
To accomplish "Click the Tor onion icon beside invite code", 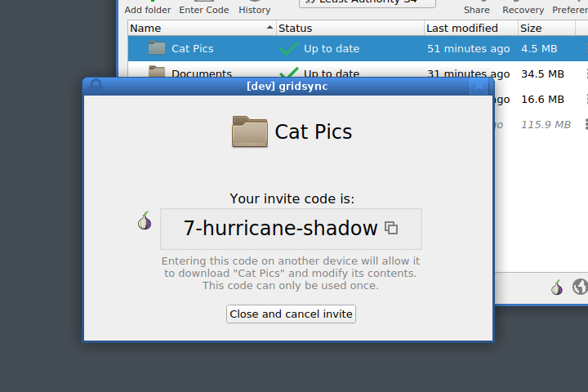I will pyautogui.click(x=145, y=220).
